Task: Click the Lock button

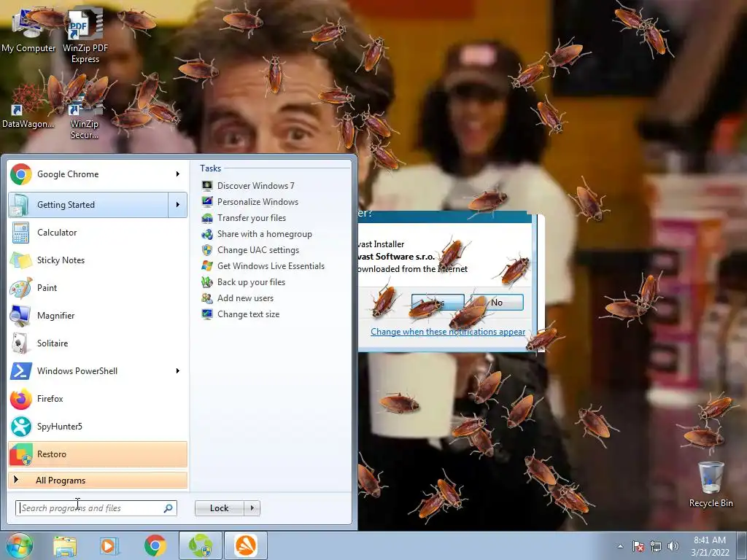Action: 219,508
